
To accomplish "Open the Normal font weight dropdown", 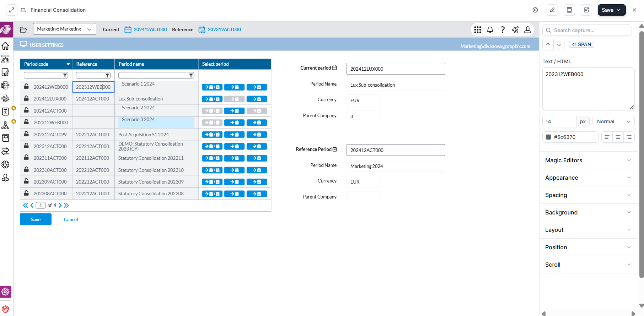I will tap(613, 121).
